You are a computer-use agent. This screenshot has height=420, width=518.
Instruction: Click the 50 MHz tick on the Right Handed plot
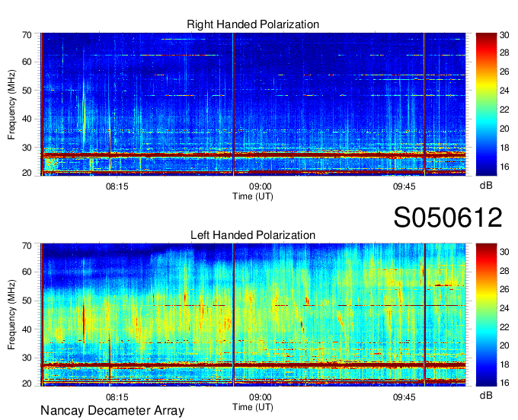[x=27, y=91]
